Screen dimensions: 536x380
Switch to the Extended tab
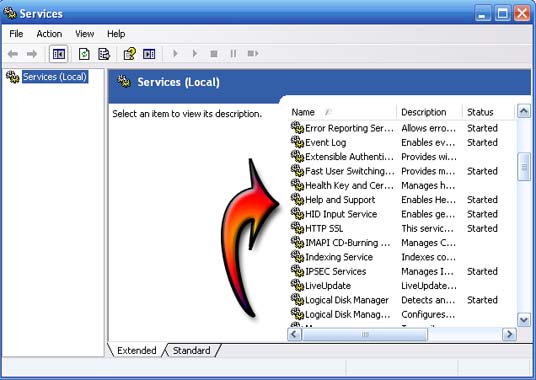click(136, 350)
